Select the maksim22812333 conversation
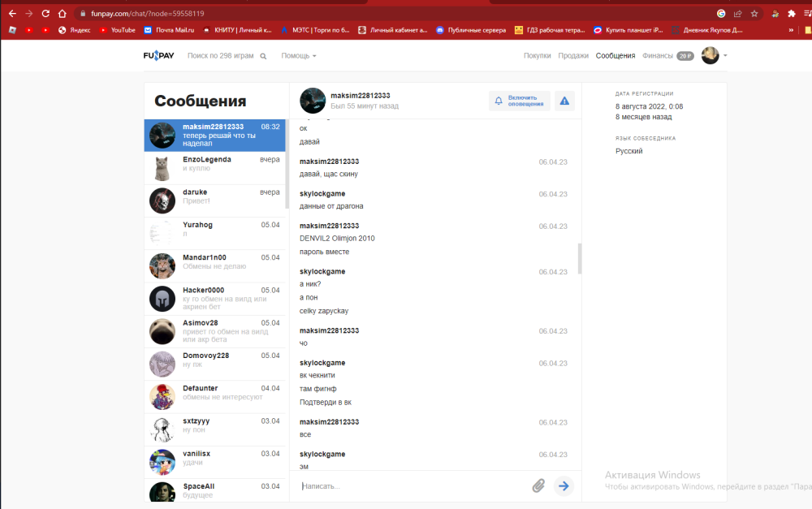 pos(214,135)
